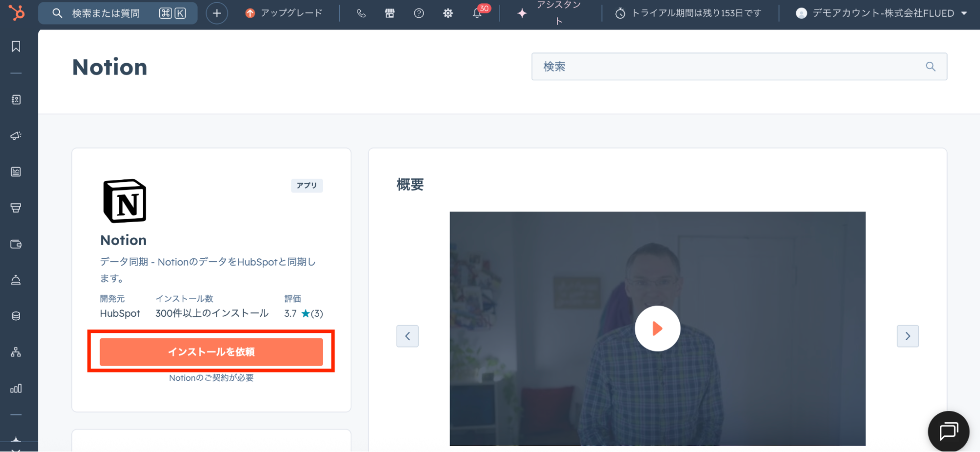The width and height of the screenshot is (980, 452).
Task: Open the HubSpot sprocket home logo
Action: click(x=17, y=13)
